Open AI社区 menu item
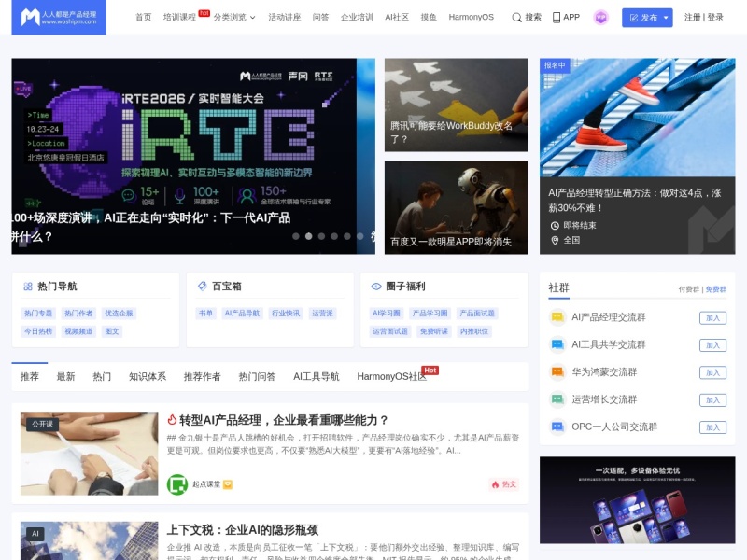The image size is (747, 560). (397, 17)
